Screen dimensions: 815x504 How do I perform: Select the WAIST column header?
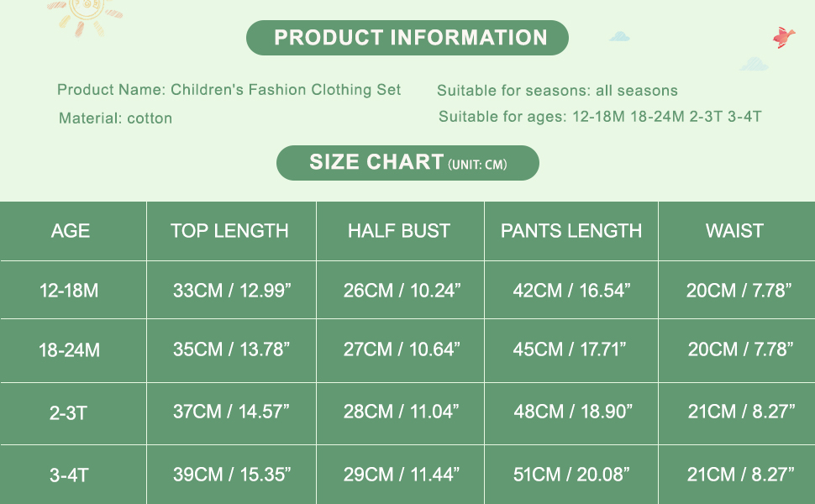pos(734,231)
